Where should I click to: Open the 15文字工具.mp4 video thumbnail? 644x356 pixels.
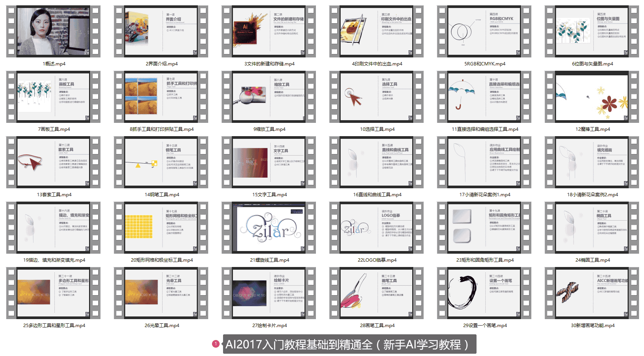(269, 162)
